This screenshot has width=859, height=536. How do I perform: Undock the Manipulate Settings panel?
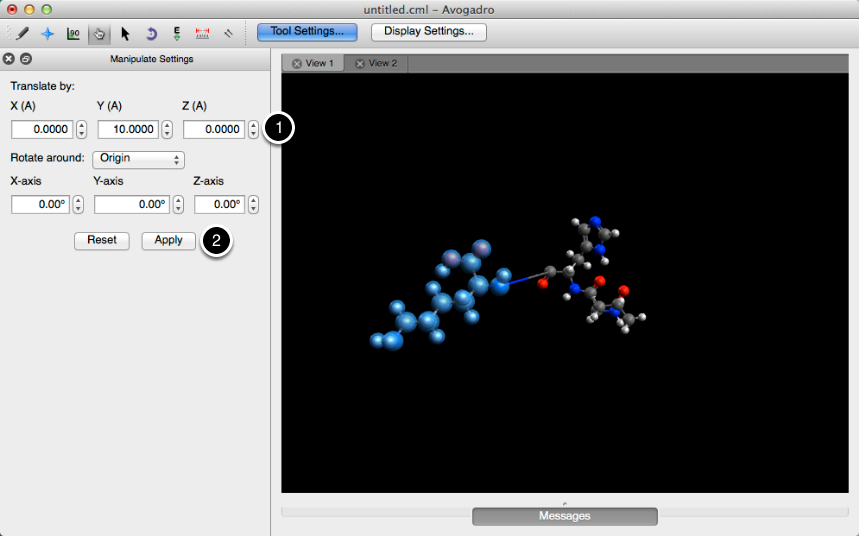(26, 59)
